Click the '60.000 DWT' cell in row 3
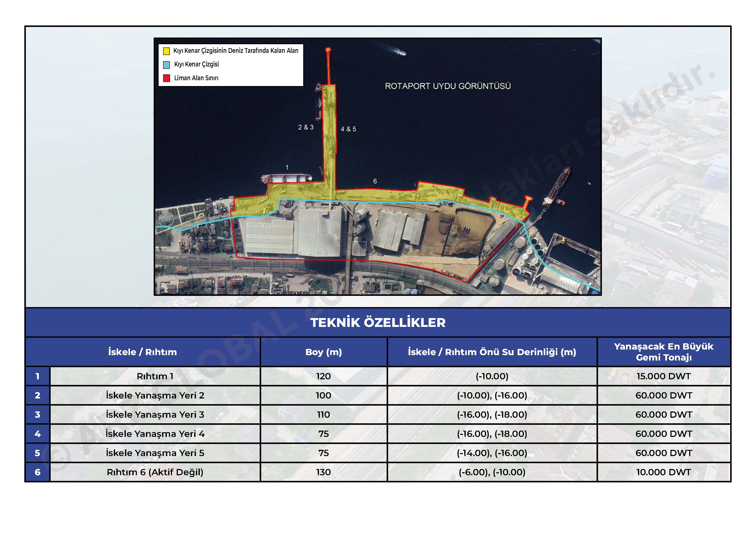Screen dimensions: 756x535 664,414
